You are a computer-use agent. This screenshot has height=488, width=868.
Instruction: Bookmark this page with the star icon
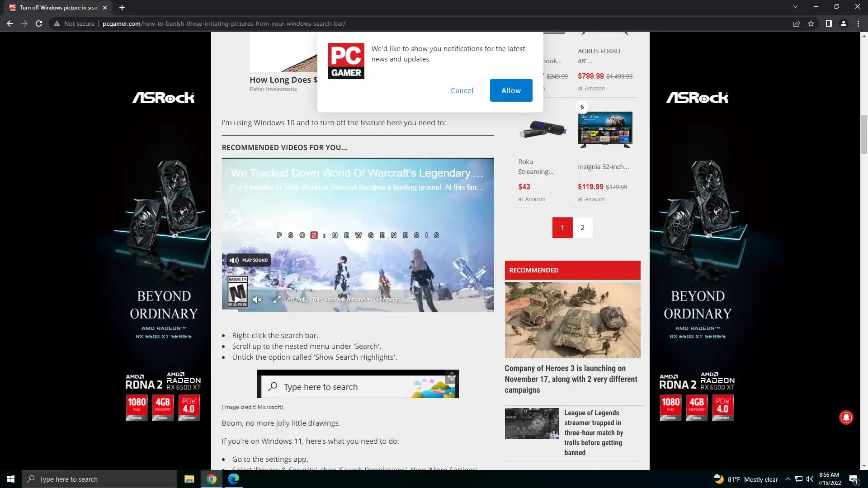[811, 23]
